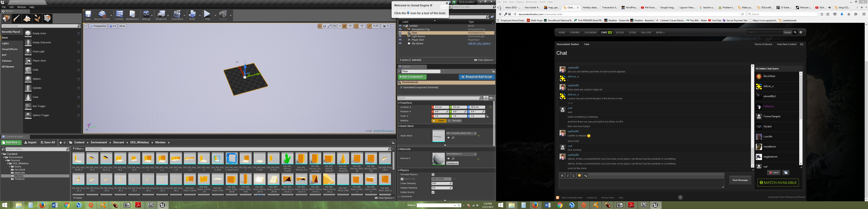This screenshot has height=209, width=868.
Task: Select the SM_WB_Mining_Crystal mesh thumbnail
Action: 287,158
